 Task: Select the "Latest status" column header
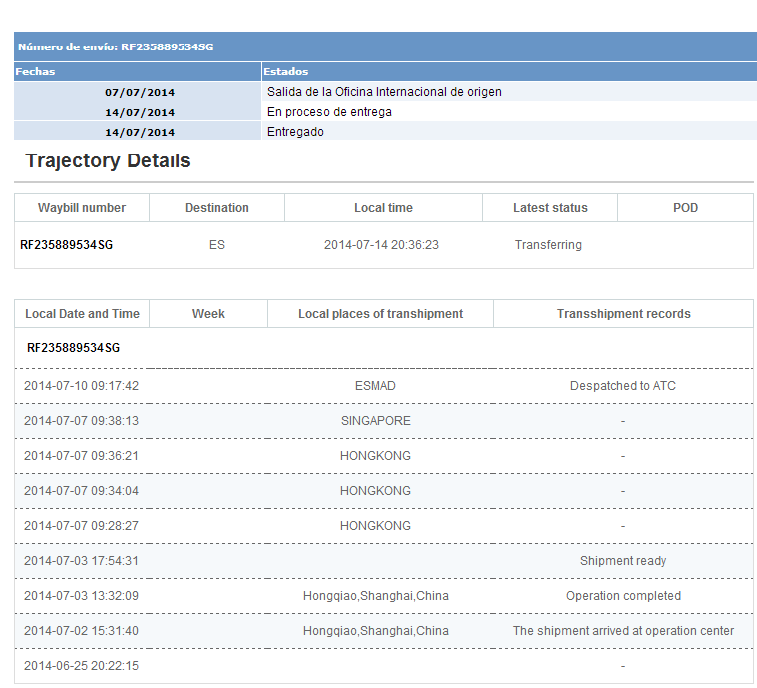tap(550, 208)
